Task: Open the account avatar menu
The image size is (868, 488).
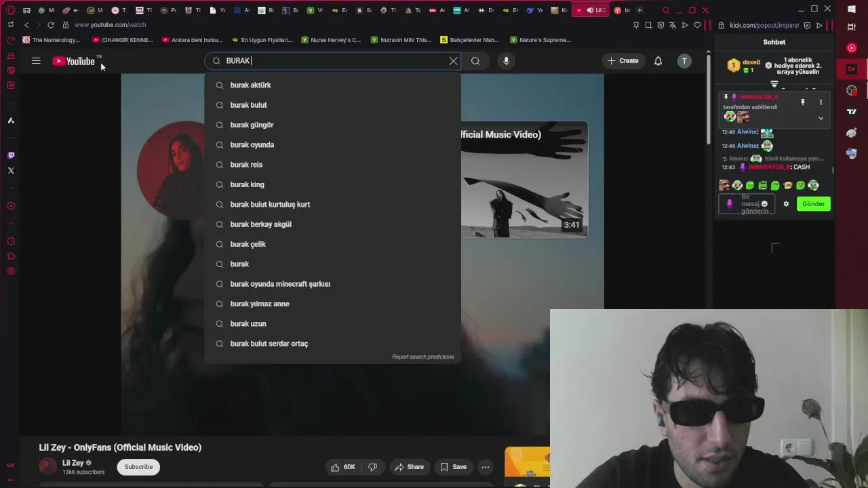Action: pos(684,61)
